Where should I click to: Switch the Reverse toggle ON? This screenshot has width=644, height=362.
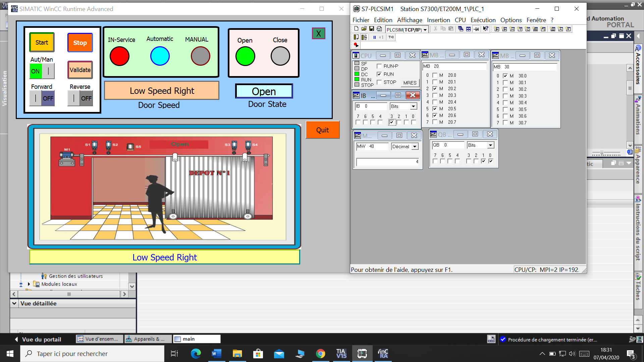coord(80,98)
